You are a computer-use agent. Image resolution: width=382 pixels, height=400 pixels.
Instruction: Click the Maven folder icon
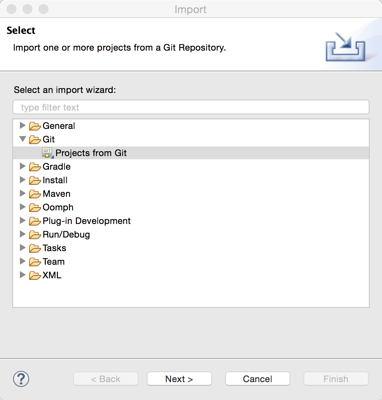[35, 194]
